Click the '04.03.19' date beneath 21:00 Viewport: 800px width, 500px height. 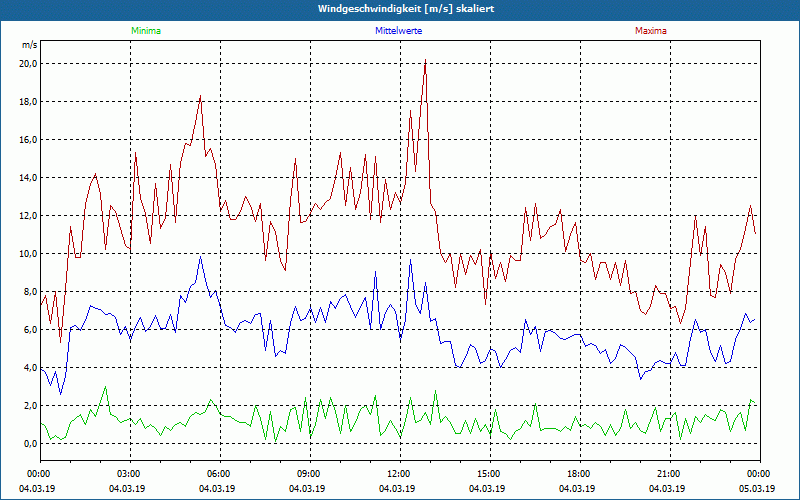666,488
